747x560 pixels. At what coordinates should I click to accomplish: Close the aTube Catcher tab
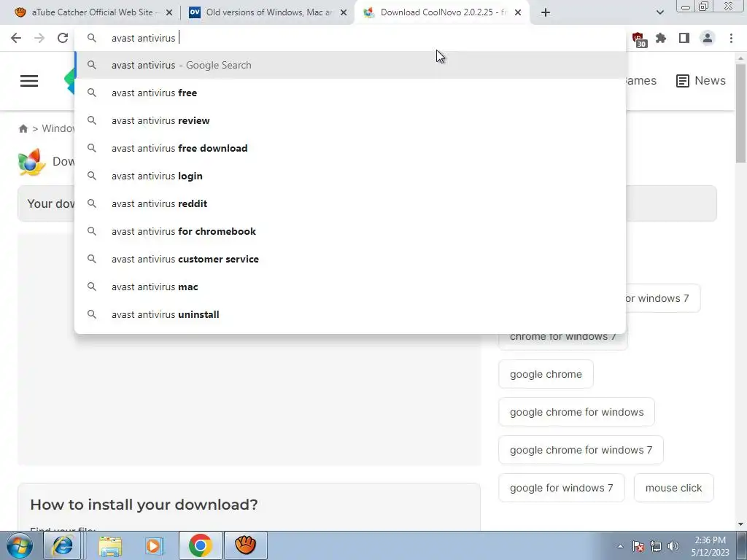[x=169, y=12]
